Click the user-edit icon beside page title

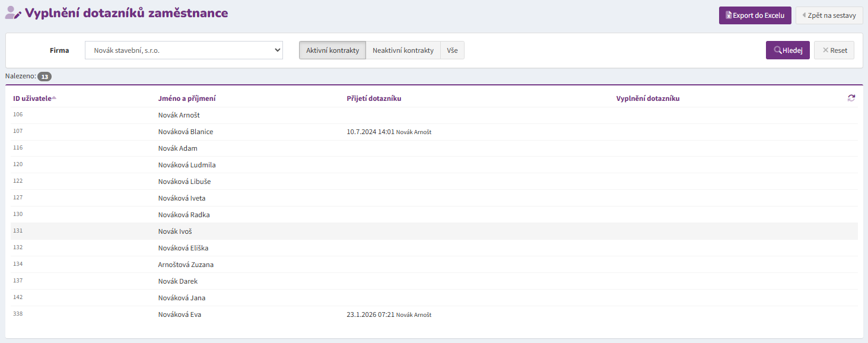click(13, 12)
